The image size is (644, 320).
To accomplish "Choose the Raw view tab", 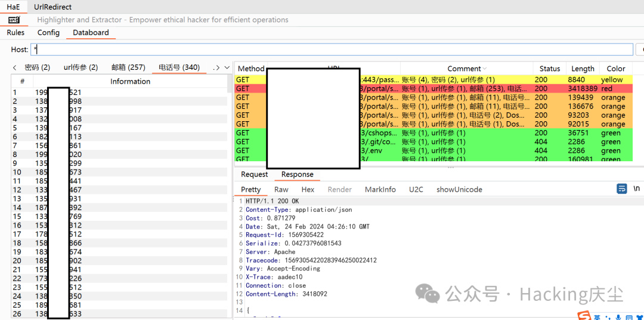I will 281,190.
